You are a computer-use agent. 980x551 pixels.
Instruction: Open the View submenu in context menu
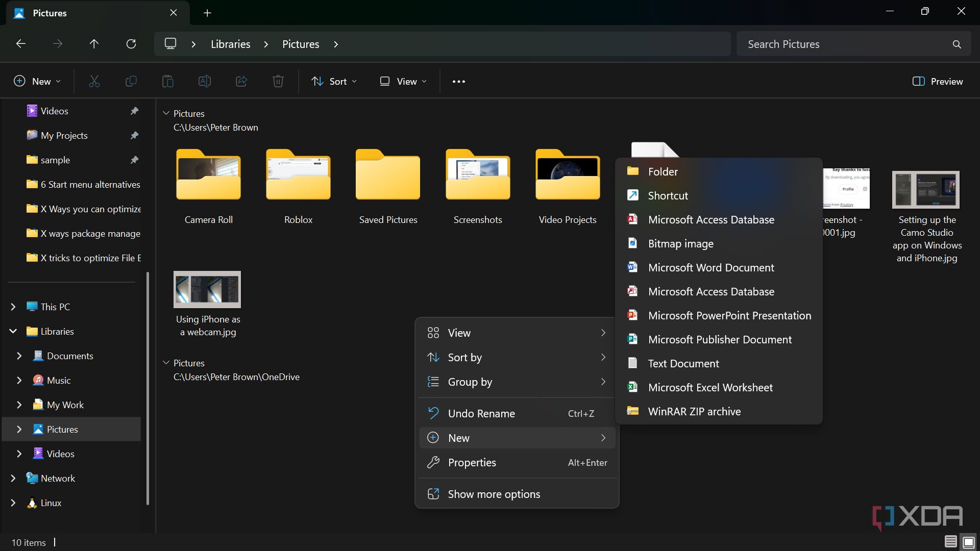pos(517,333)
